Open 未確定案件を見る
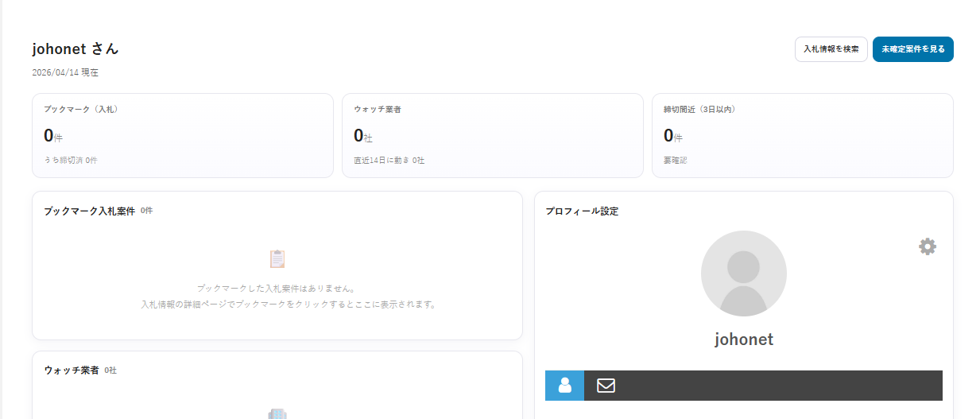This screenshot has width=980, height=419. coord(912,49)
